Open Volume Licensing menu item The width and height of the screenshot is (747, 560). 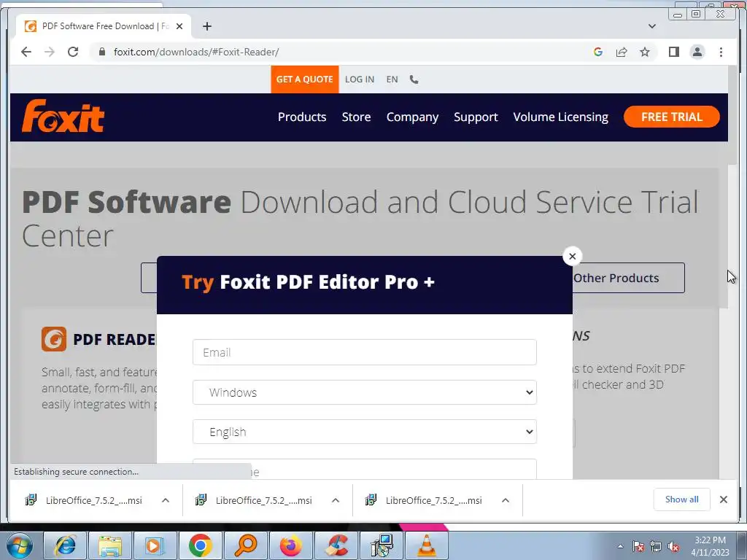(561, 117)
